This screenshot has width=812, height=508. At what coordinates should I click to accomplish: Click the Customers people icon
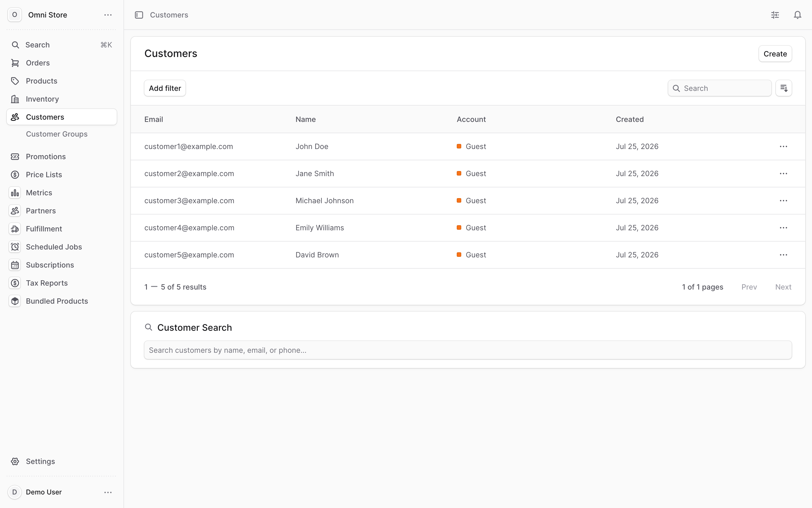[x=15, y=117]
